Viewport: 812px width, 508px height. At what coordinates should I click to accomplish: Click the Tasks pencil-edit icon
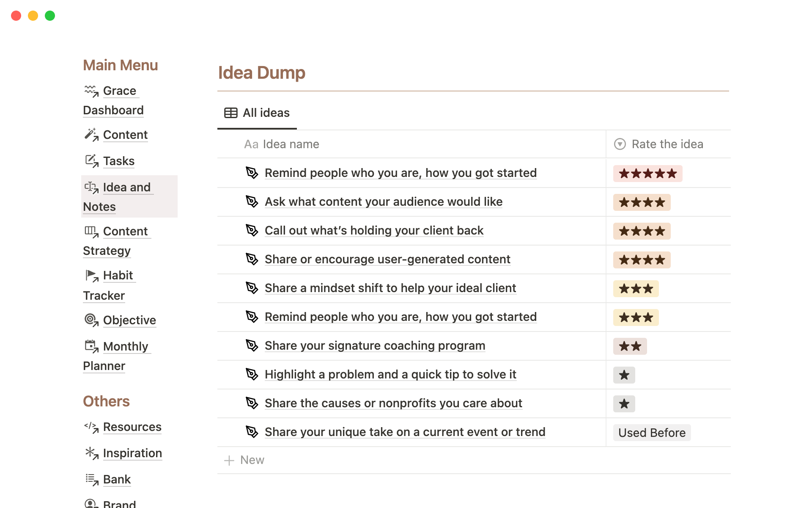point(91,161)
